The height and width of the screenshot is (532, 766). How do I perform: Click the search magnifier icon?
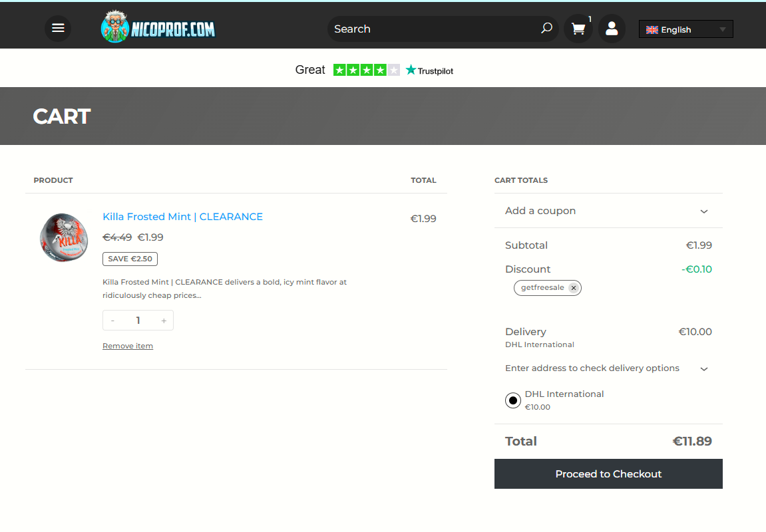point(546,29)
